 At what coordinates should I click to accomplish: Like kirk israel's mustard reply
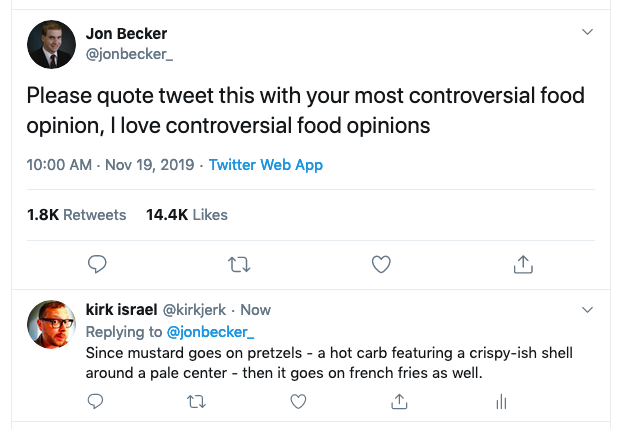(x=297, y=401)
